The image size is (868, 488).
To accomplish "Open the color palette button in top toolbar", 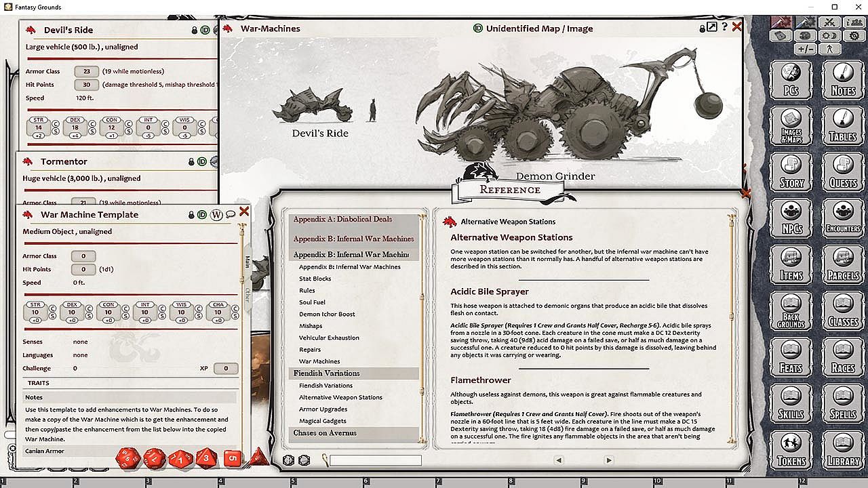I will point(806,35).
